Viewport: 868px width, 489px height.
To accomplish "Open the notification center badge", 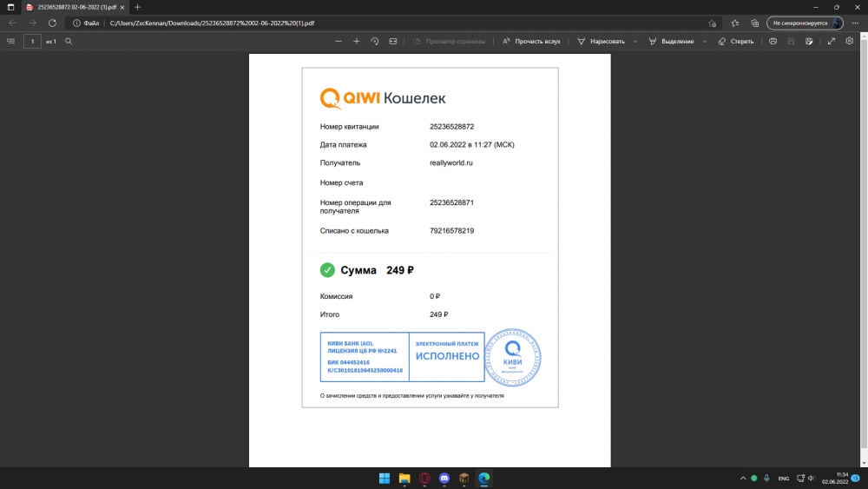I will click(856, 479).
